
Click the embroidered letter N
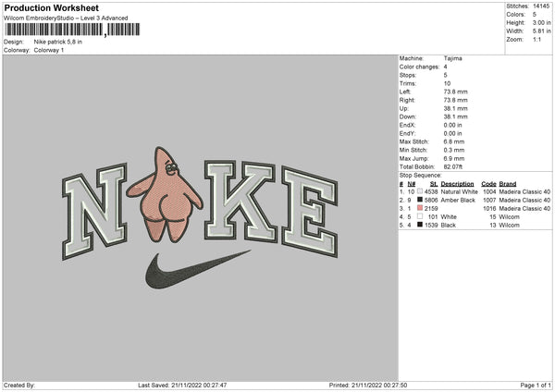(95, 211)
